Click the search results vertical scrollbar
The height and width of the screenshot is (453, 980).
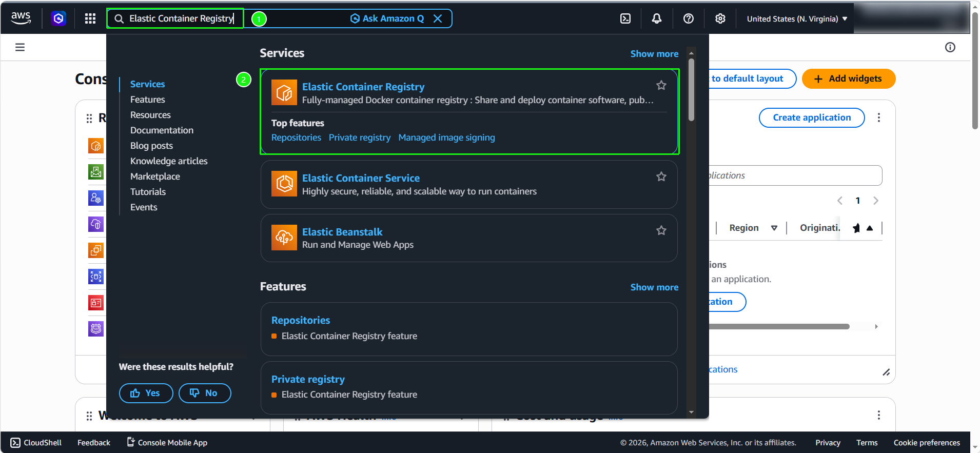click(691, 90)
